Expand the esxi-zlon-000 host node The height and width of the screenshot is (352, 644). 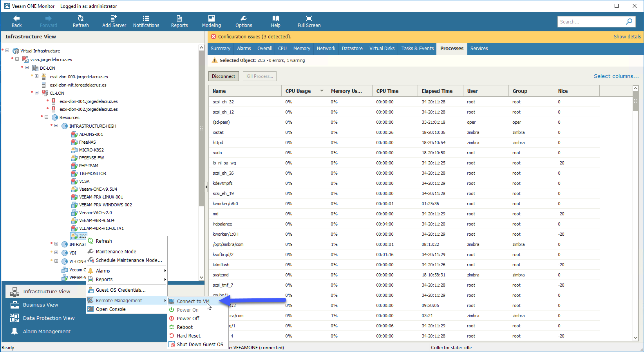point(36,76)
